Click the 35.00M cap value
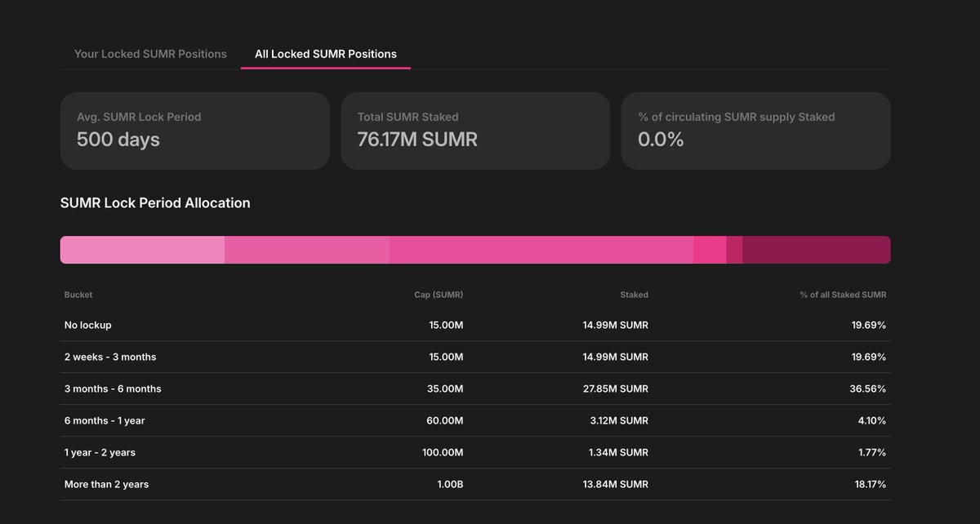This screenshot has height=524, width=980. 446,389
